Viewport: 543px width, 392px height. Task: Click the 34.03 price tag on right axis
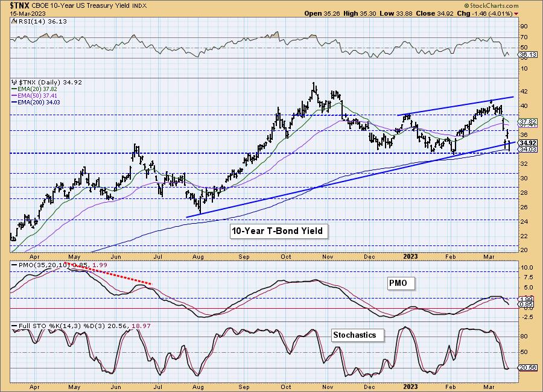[528, 149]
